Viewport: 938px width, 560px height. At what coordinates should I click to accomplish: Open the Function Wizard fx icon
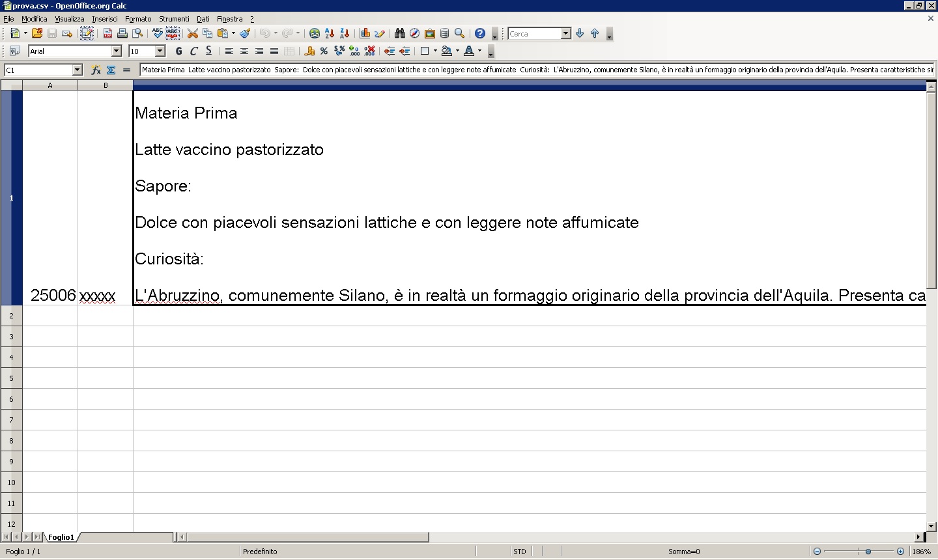click(x=96, y=70)
